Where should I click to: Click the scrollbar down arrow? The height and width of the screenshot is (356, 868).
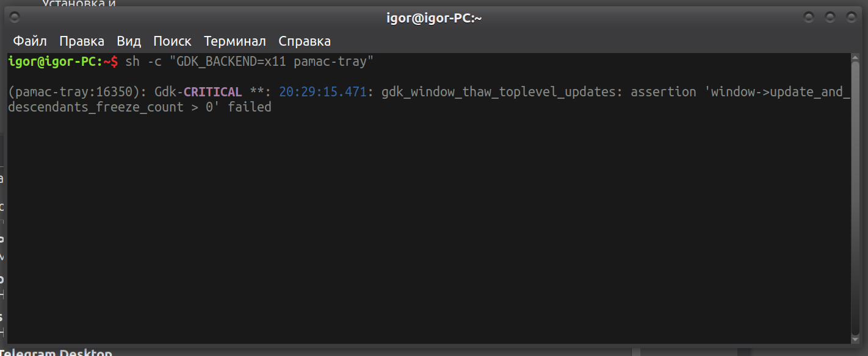point(855,339)
